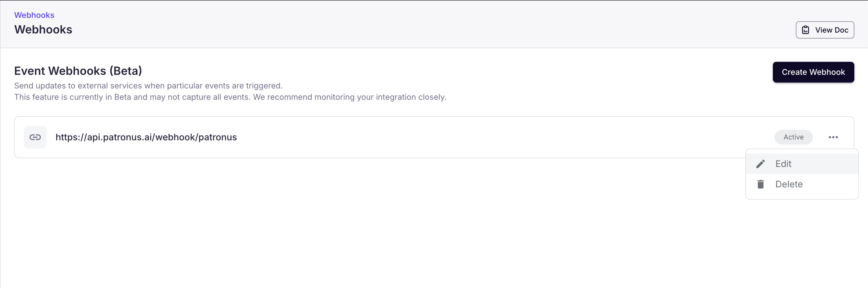The image size is (868, 288).
Task: Open the three-dot options menu
Action: point(833,137)
